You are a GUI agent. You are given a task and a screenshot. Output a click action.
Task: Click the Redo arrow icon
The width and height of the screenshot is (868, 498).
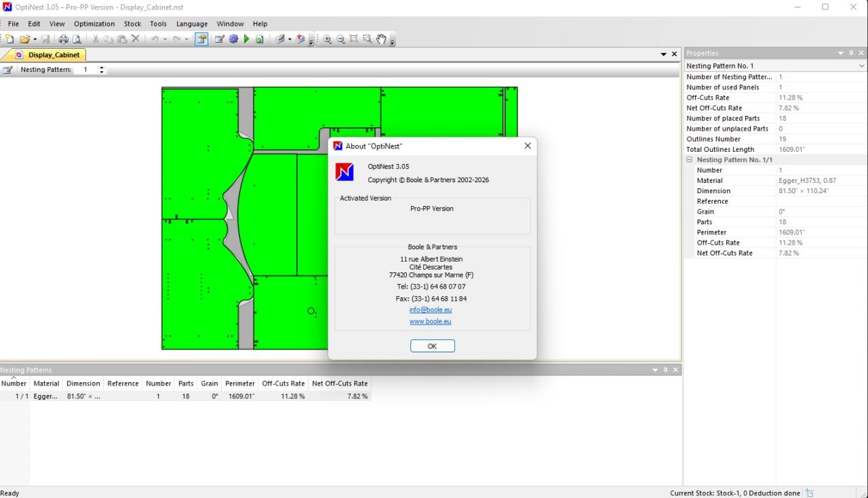[177, 39]
